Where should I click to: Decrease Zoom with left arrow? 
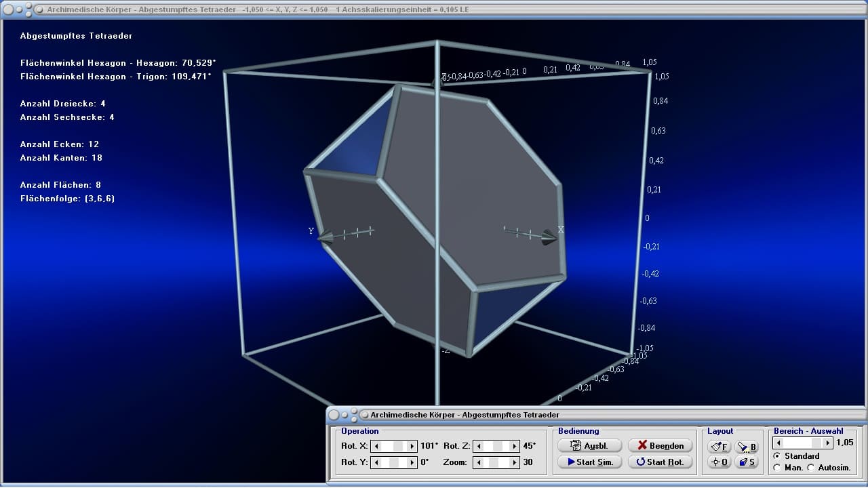pos(478,462)
